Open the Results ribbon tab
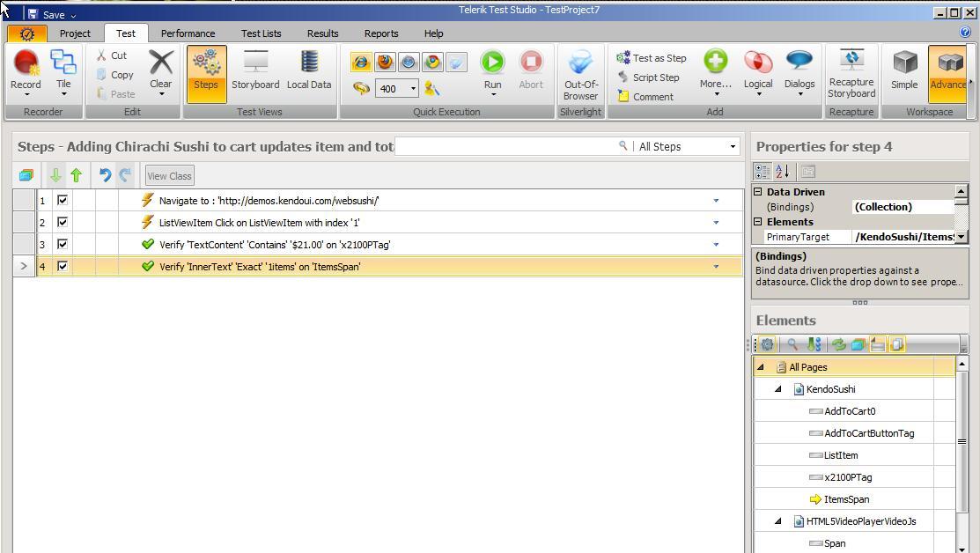980x553 pixels. pyautogui.click(x=322, y=33)
